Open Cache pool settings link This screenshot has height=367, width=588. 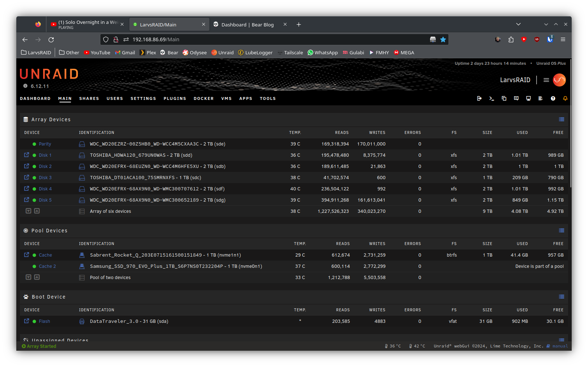click(x=45, y=255)
